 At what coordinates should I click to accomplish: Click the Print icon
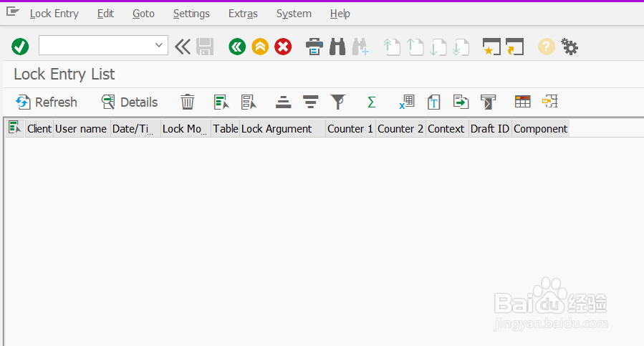(314, 47)
